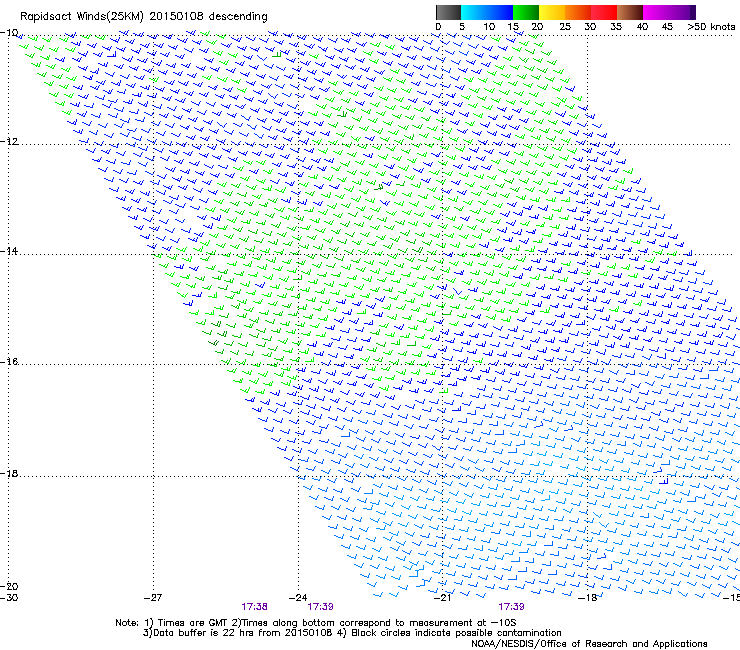
Task: Click the plot title 'Rapidsact Winds(25KM) 20150108 descending'
Action: [144, 17]
